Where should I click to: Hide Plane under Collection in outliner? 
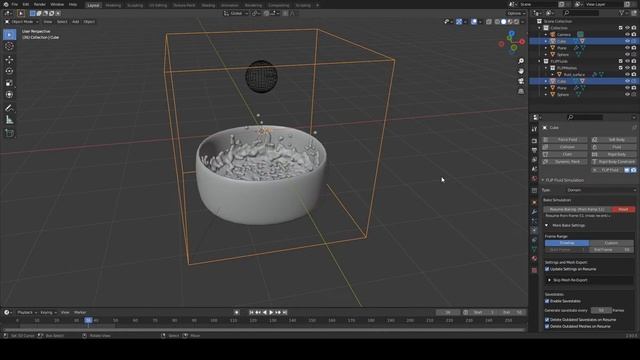tap(627, 48)
